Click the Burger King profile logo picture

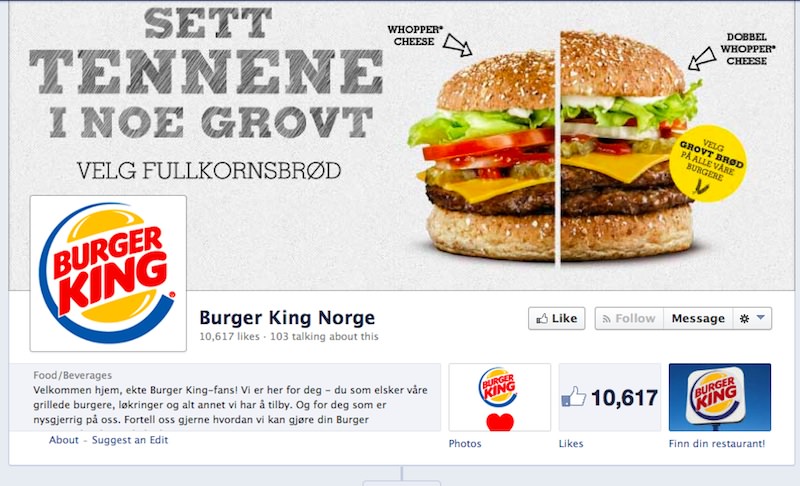coord(108,273)
